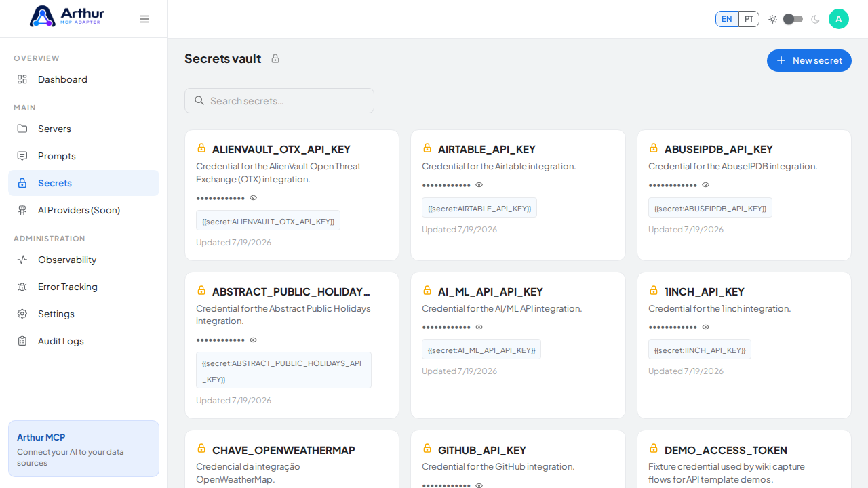
Task: Click the Error Tracking bug icon
Action: click(22, 287)
